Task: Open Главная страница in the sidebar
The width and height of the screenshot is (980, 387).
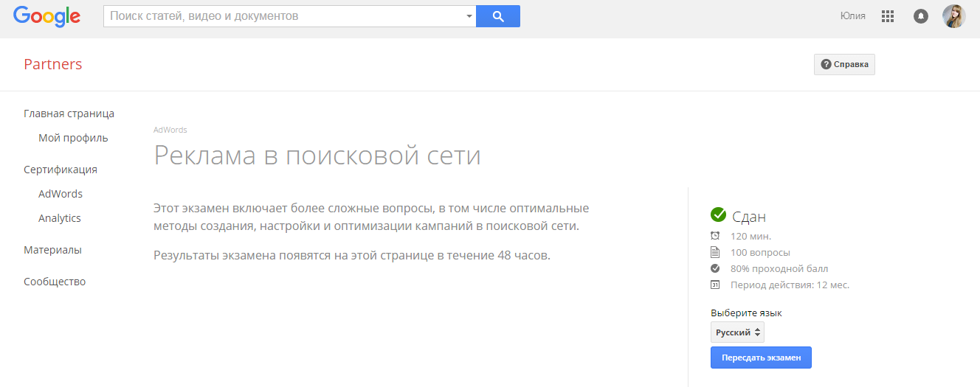Action: (x=69, y=114)
